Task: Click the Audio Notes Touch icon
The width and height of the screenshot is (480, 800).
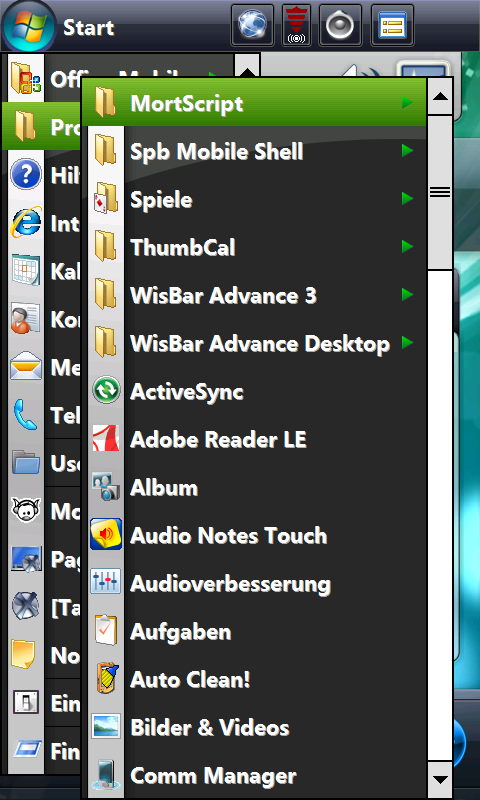Action: pos(106,535)
